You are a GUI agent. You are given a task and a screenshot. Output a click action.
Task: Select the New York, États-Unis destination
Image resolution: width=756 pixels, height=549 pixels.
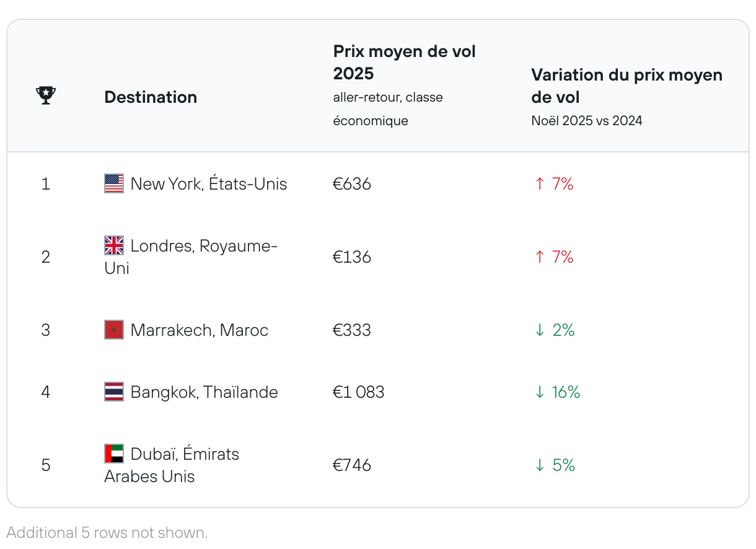[x=209, y=184]
